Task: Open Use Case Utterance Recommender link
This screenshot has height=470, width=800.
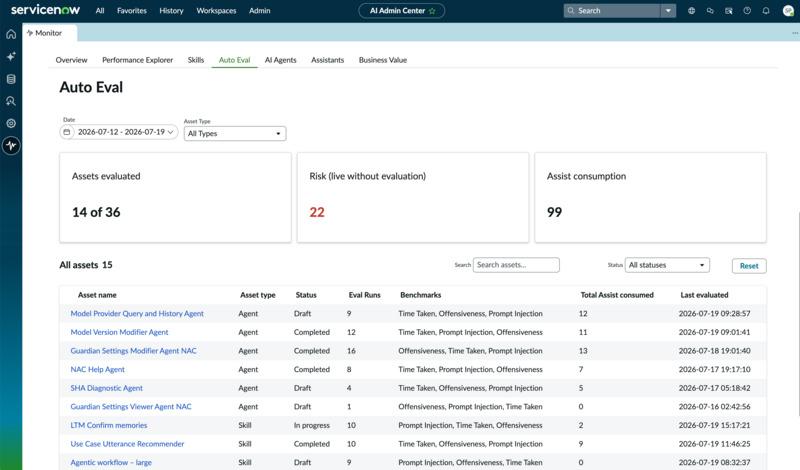Action: pyautogui.click(x=127, y=444)
